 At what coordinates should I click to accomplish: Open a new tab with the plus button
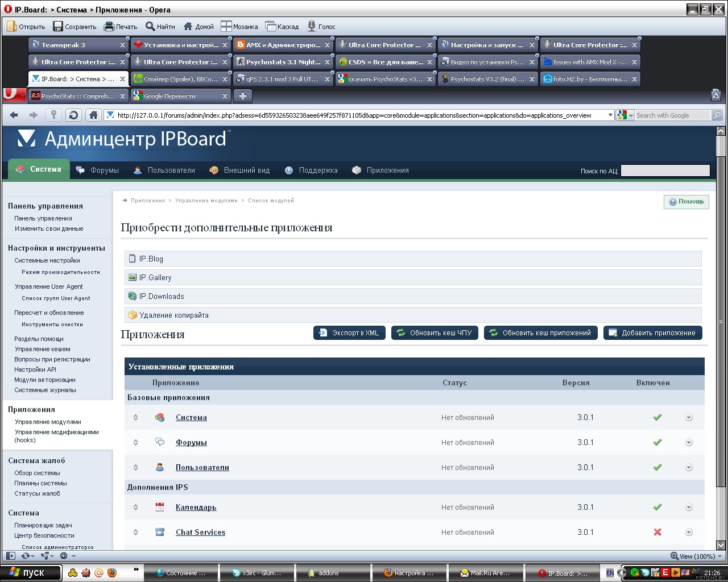[243, 96]
